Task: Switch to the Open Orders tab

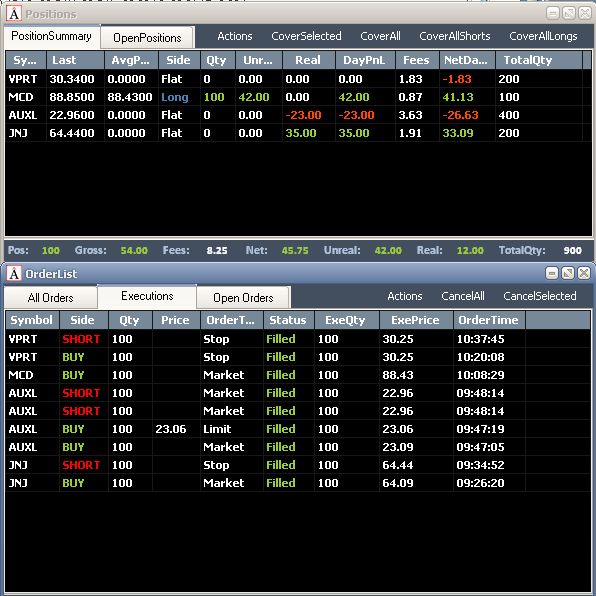Action: [x=243, y=298]
